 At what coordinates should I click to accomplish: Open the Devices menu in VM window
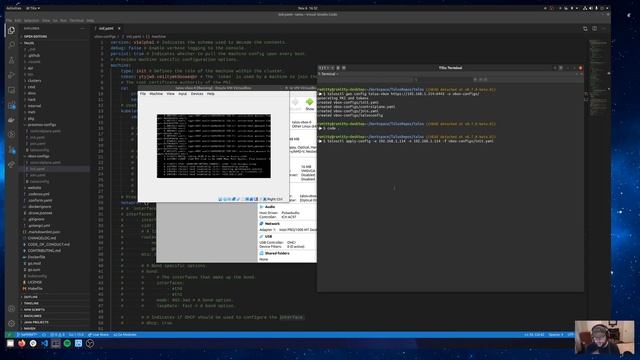(x=197, y=94)
